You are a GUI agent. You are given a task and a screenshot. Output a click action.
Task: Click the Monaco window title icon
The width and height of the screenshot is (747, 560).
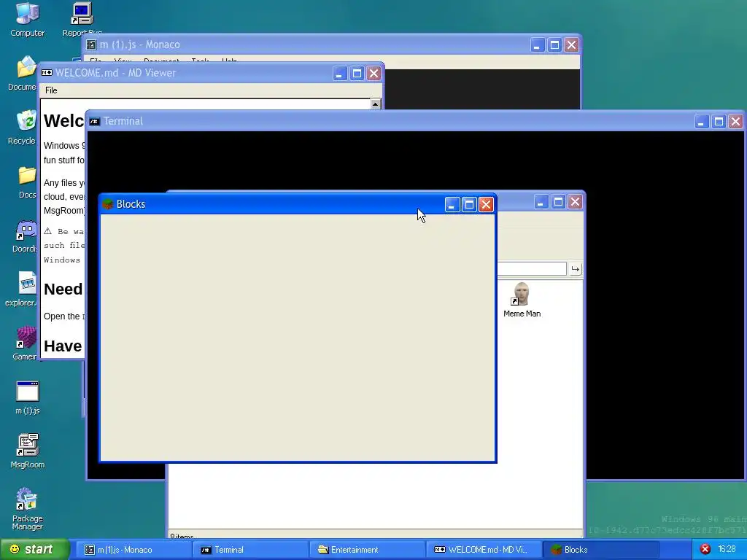91,44
